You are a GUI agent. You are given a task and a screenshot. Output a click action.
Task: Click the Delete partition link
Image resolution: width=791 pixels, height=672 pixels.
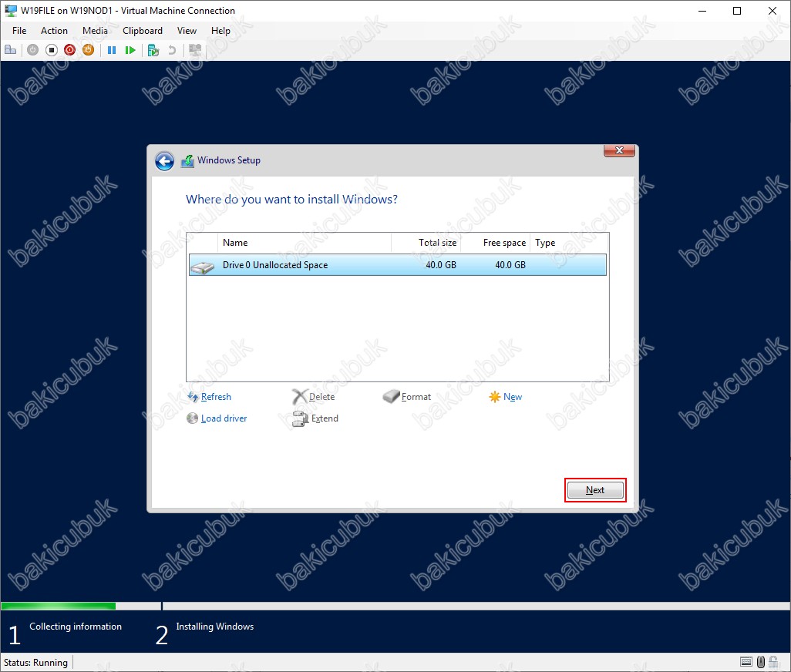click(321, 397)
